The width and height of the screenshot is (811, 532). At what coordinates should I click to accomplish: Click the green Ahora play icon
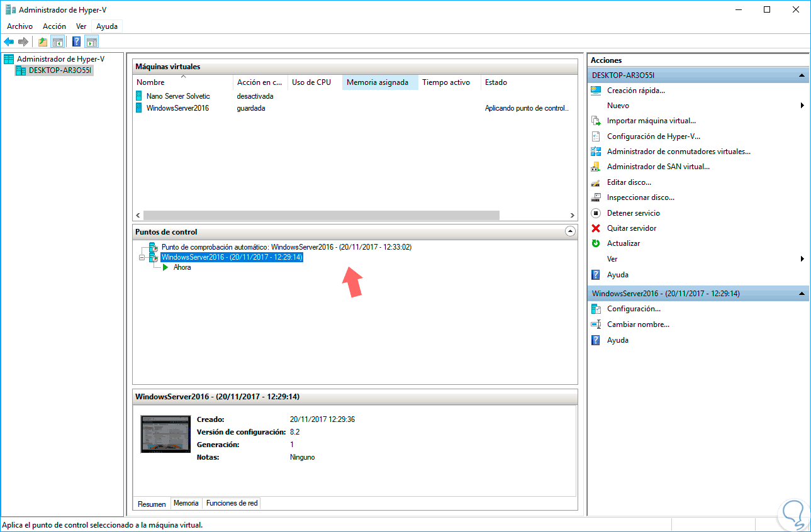(x=165, y=267)
